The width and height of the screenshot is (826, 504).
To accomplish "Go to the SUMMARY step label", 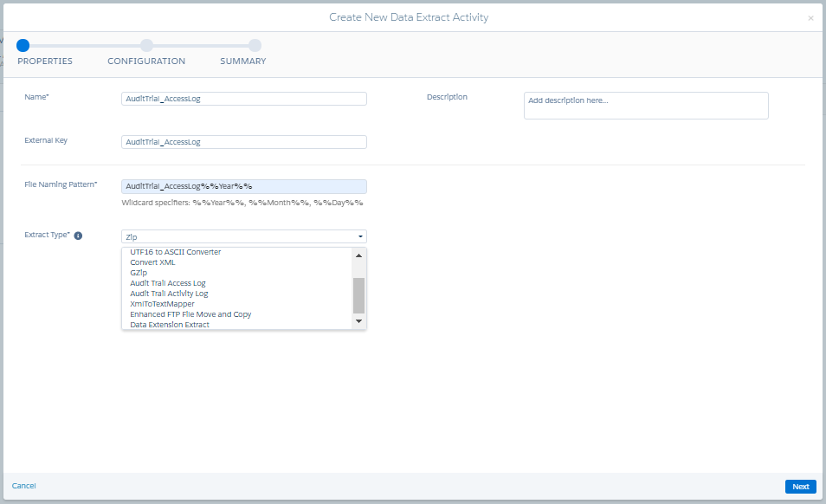I will click(242, 61).
